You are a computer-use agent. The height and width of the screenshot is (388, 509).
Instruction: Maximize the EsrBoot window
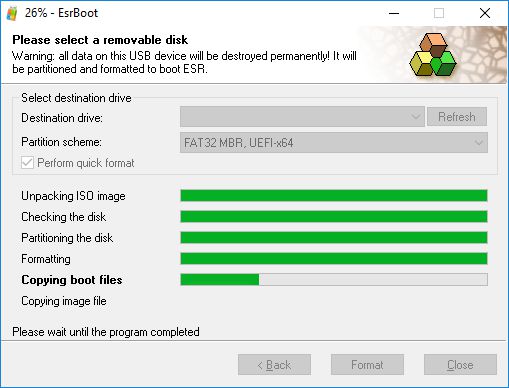tap(439, 13)
